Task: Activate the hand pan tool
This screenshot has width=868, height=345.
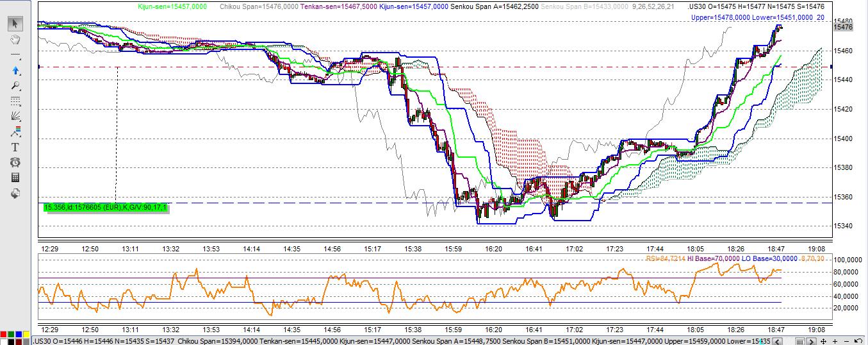Action: (x=15, y=40)
